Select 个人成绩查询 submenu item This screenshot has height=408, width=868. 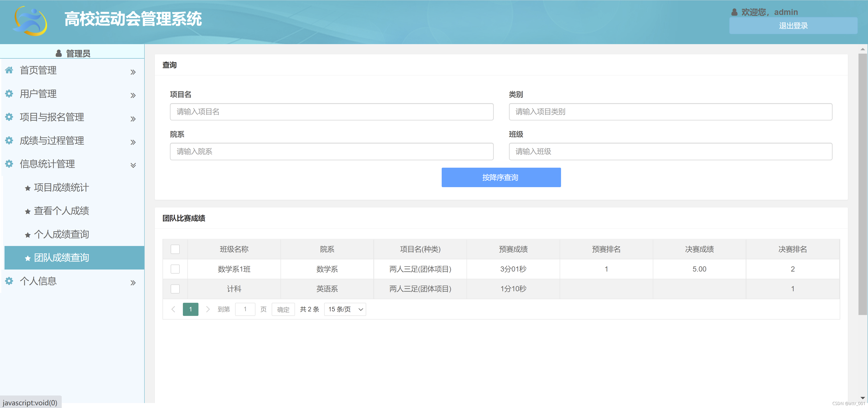click(61, 234)
